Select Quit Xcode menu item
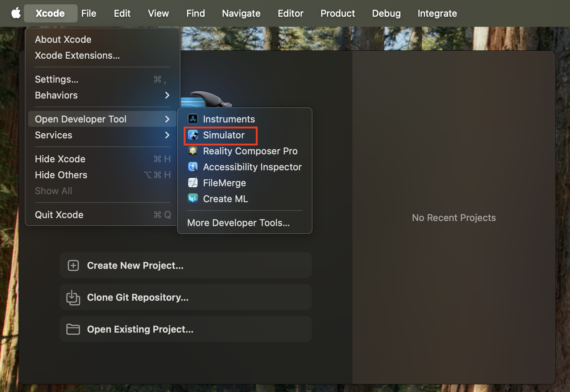The image size is (570, 392). 59,215
